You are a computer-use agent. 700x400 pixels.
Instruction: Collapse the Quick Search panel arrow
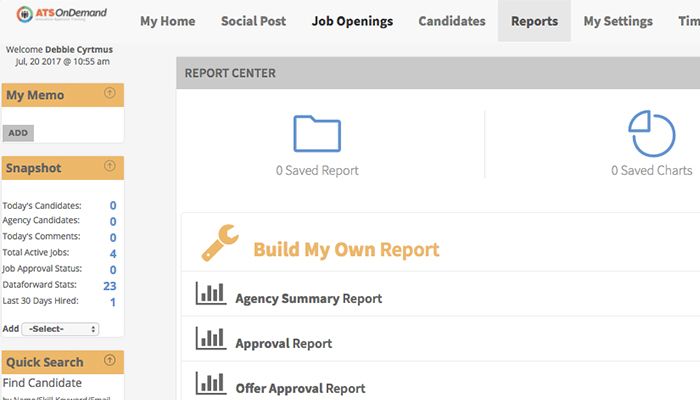coord(110,361)
